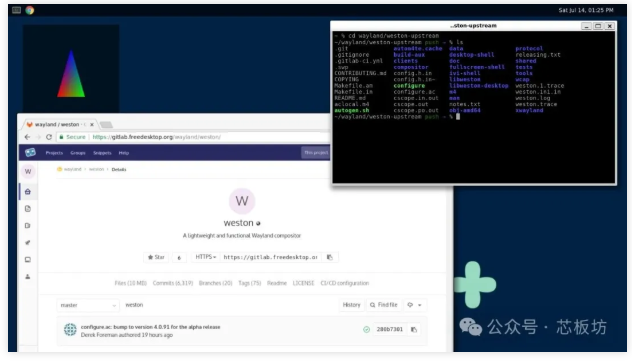Open the Repository sidebar icon
Viewport: 632px width, 361px height.
(28, 209)
